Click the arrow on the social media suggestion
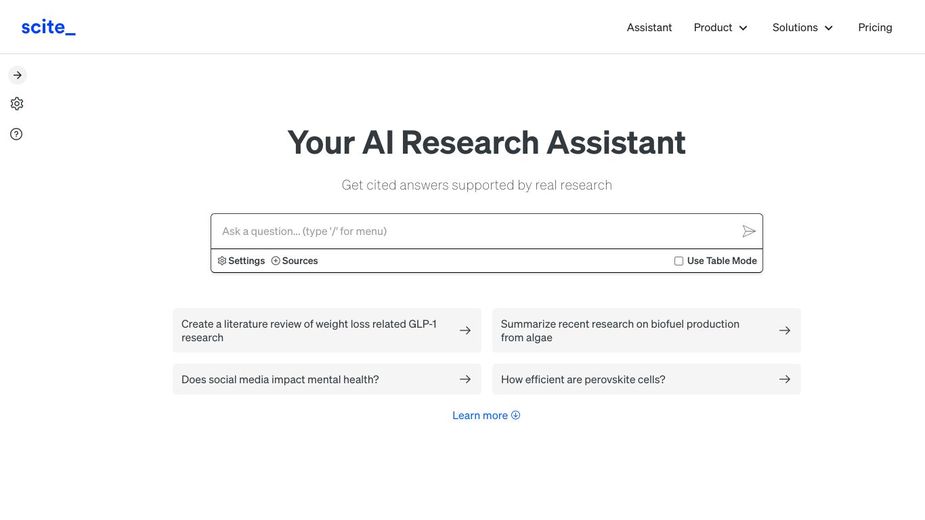This screenshot has width=925, height=520. pyautogui.click(x=465, y=380)
